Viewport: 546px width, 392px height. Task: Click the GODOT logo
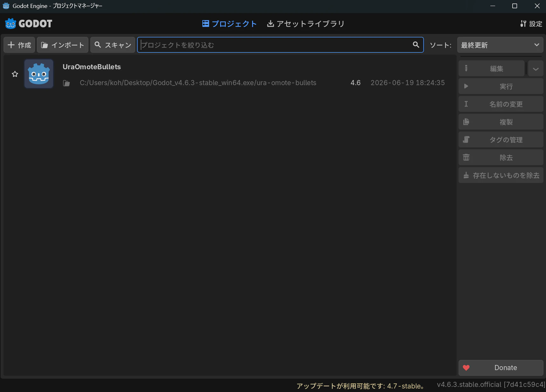[29, 24]
